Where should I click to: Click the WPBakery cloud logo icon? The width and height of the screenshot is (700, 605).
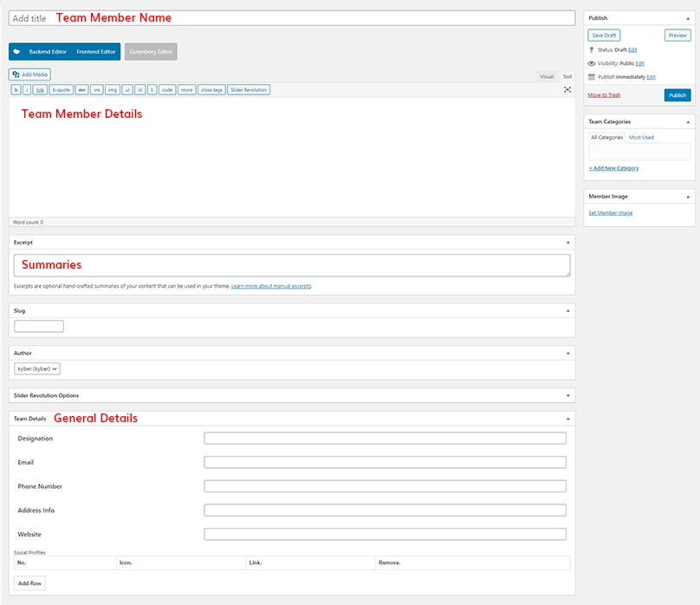16,52
